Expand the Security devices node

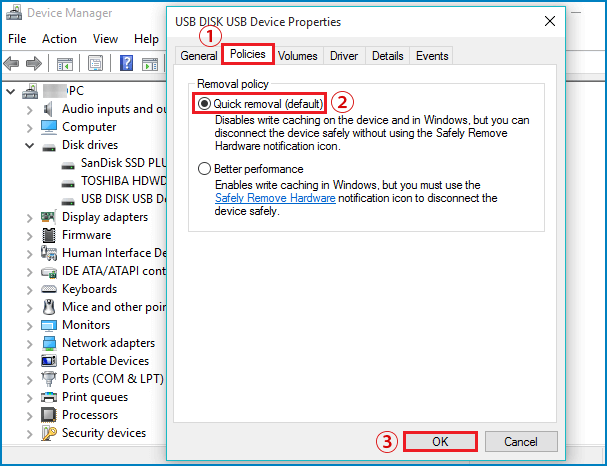point(30,433)
